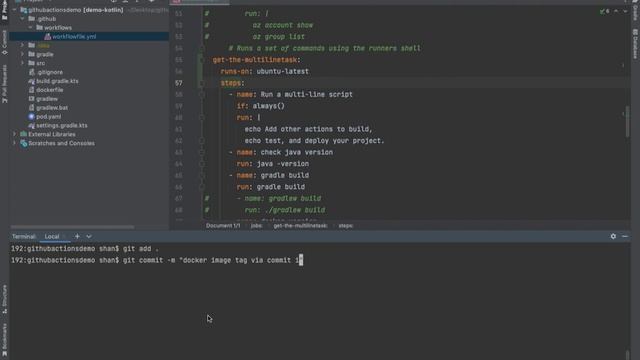Expand Scratches and Consoles node
The image size is (640, 360).
pos(14,143)
